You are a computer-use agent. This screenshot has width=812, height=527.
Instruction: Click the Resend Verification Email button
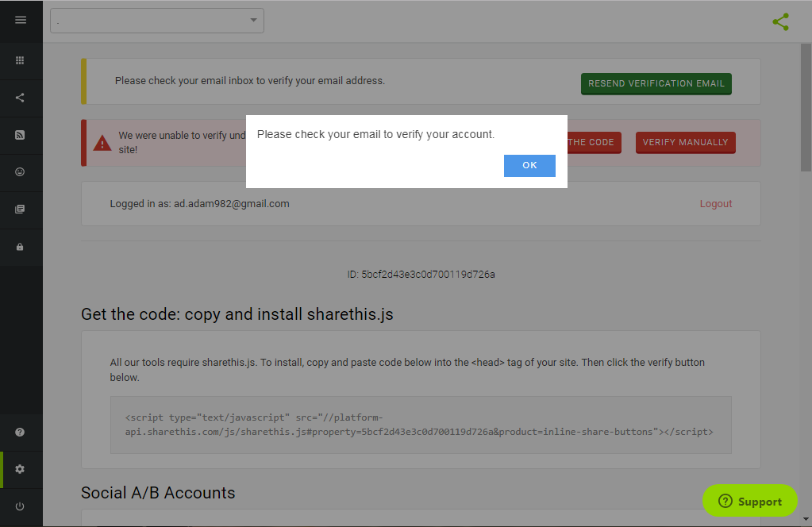point(656,84)
